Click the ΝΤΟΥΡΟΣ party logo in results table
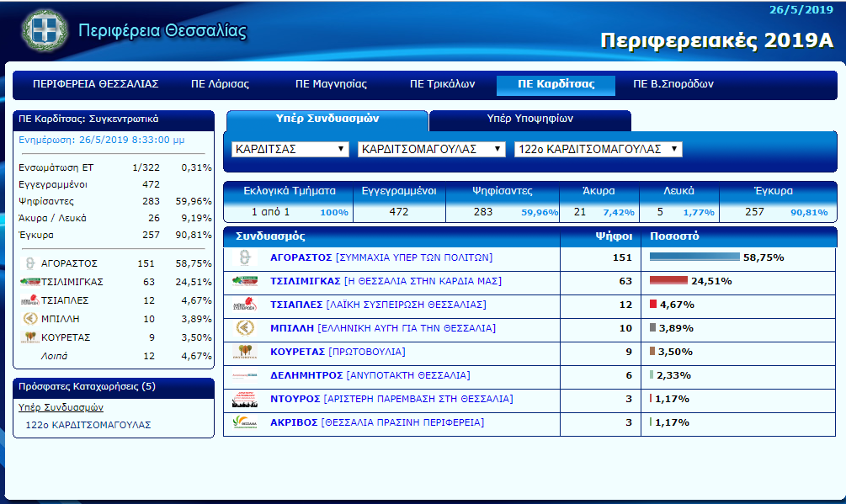846x504 pixels. click(x=245, y=399)
